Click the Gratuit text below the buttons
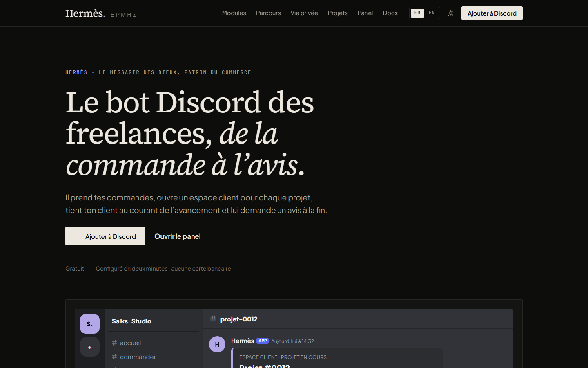The width and height of the screenshot is (588, 368). pos(75,269)
